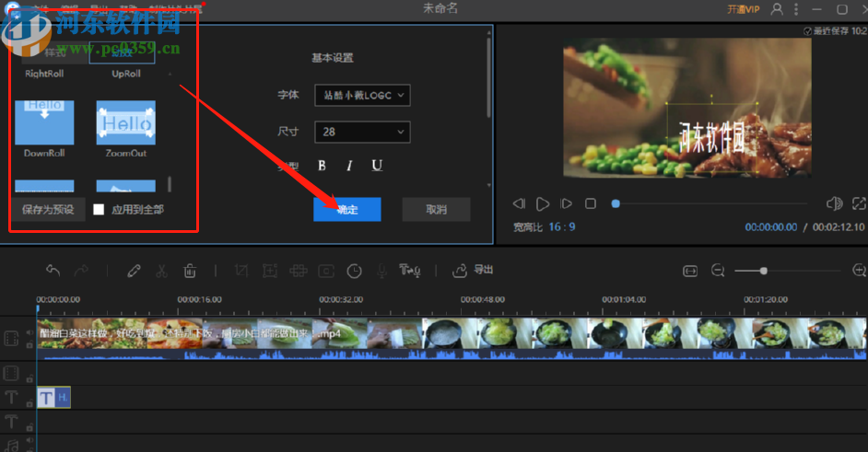Click the settings panel scrollbar thumb
Screen dimensions: 868x452
tap(488, 77)
